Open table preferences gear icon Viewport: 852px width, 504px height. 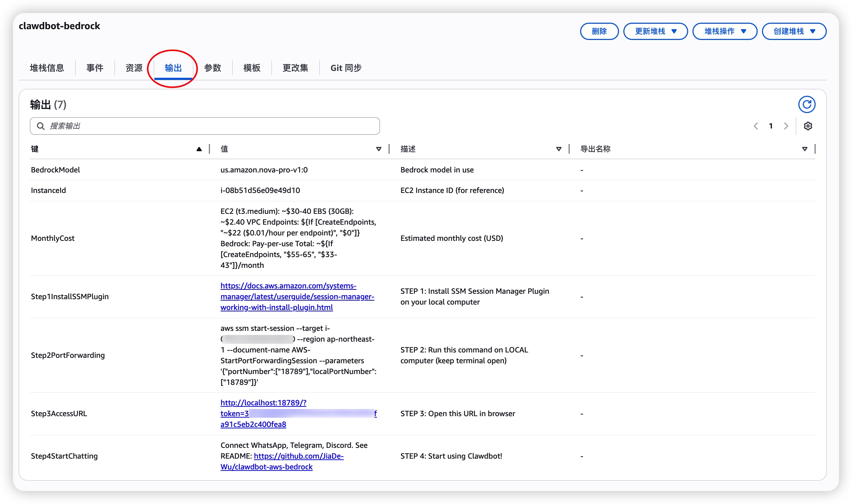coord(808,126)
